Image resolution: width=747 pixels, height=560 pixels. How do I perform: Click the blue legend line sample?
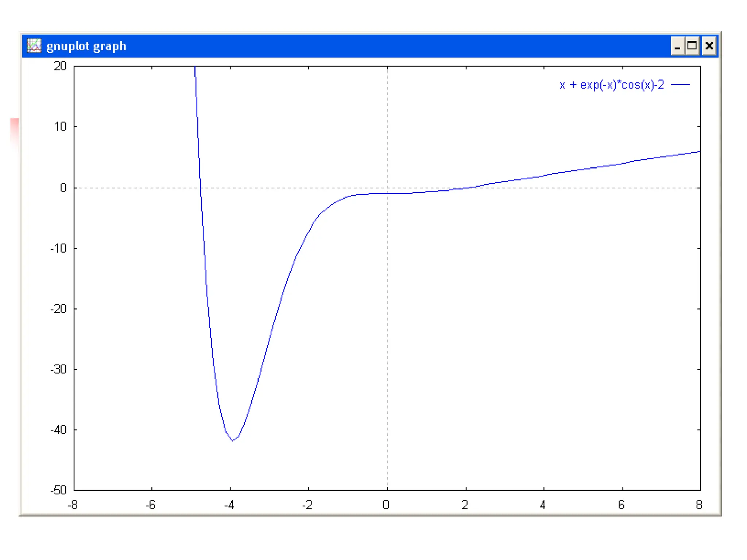tap(680, 85)
